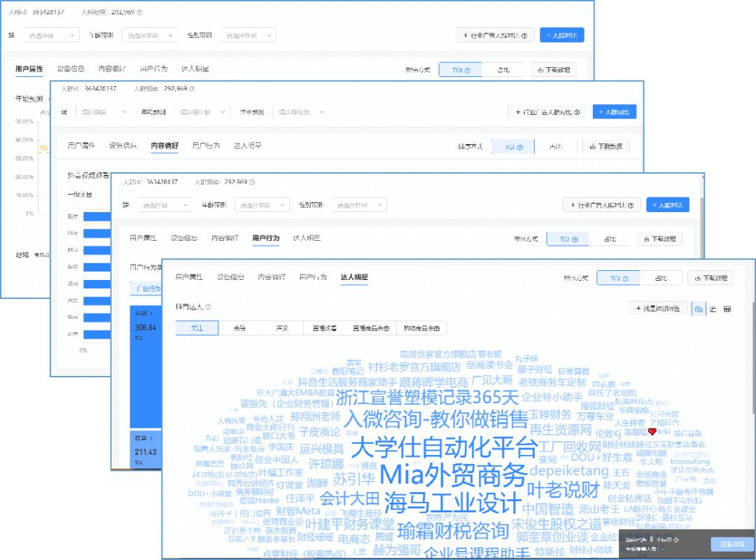Viewport: 756px width, 560px height.
Task: Click the question mark on 行业广告人群对比 button
Action: [x=632, y=204]
